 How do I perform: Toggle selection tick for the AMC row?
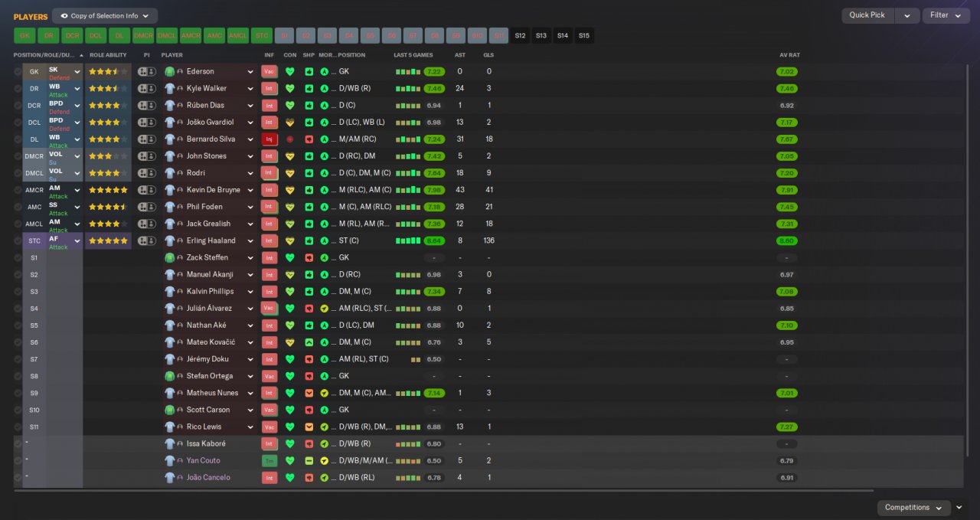pos(18,207)
